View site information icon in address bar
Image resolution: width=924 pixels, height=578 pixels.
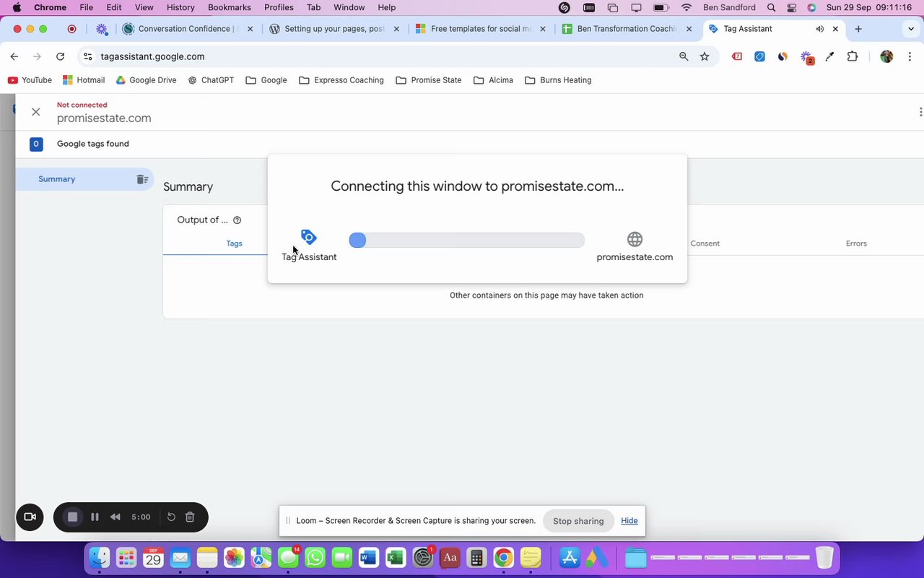tap(87, 56)
